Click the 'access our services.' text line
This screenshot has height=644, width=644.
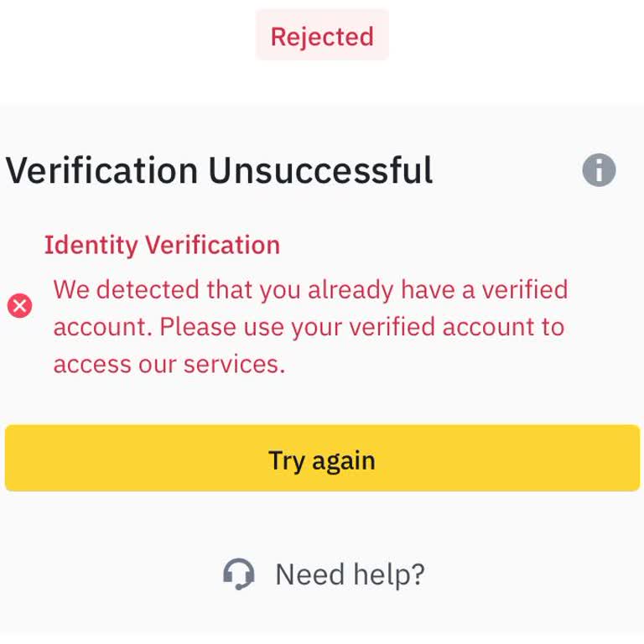coord(169,363)
